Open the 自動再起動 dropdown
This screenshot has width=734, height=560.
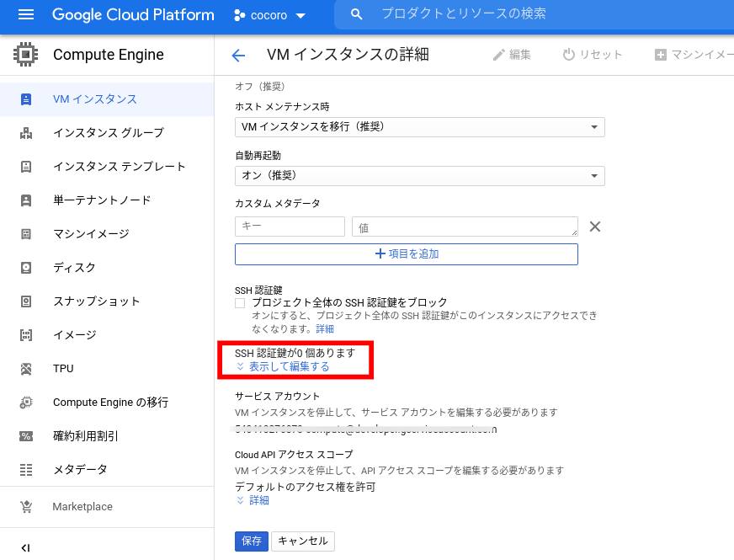[419, 176]
